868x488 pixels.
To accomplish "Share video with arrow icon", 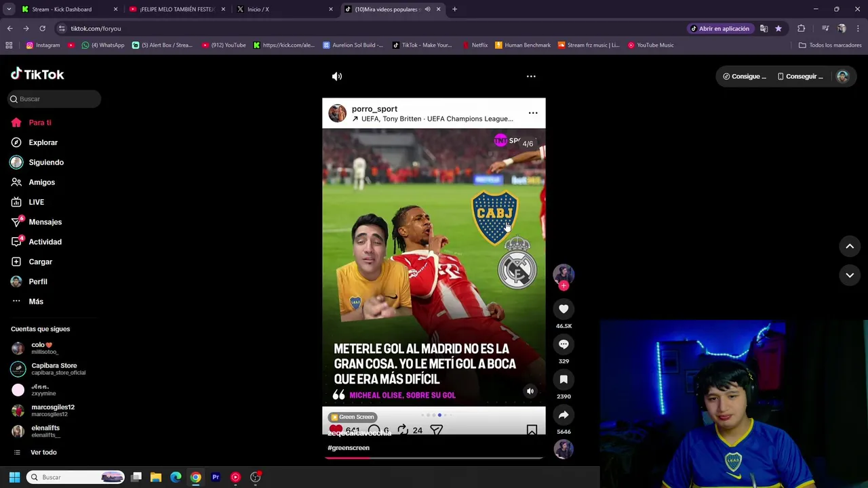I will pyautogui.click(x=564, y=415).
